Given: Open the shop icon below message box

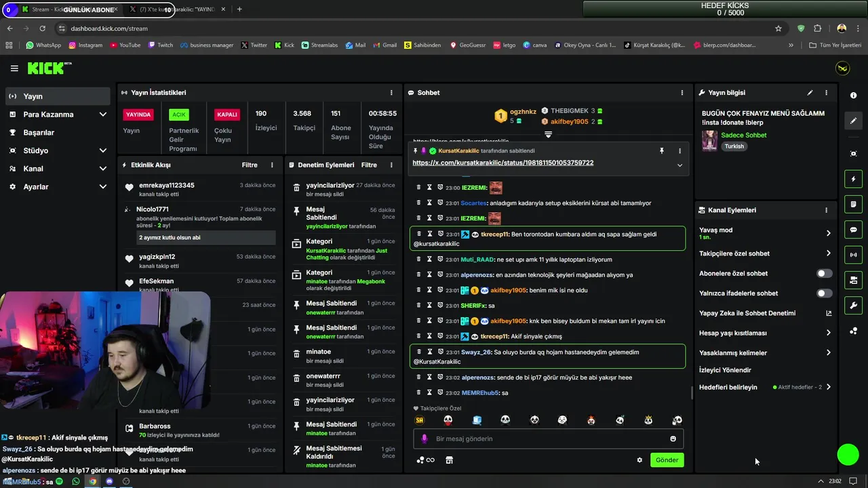Looking at the screenshot, I should click(449, 460).
